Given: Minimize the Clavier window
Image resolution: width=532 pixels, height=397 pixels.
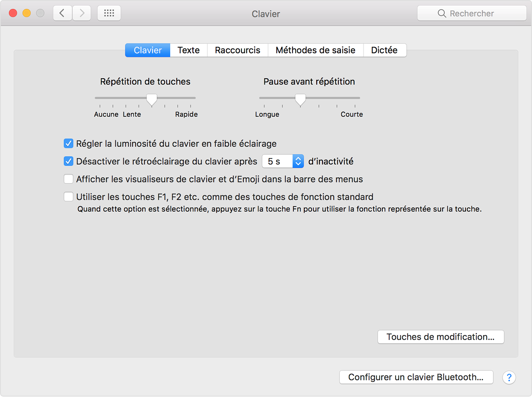Looking at the screenshot, I should (x=27, y=13).
